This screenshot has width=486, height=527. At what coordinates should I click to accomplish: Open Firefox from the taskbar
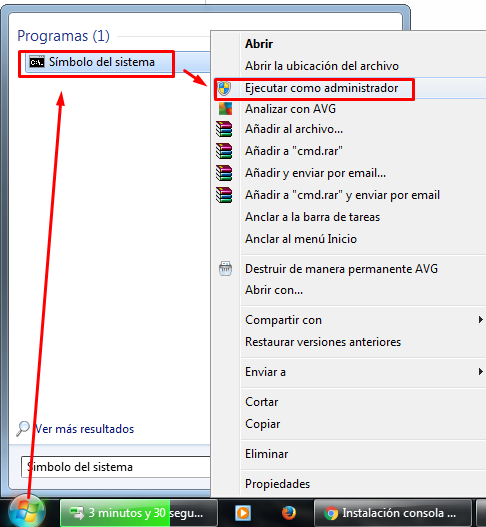click(x=289, y=513)
